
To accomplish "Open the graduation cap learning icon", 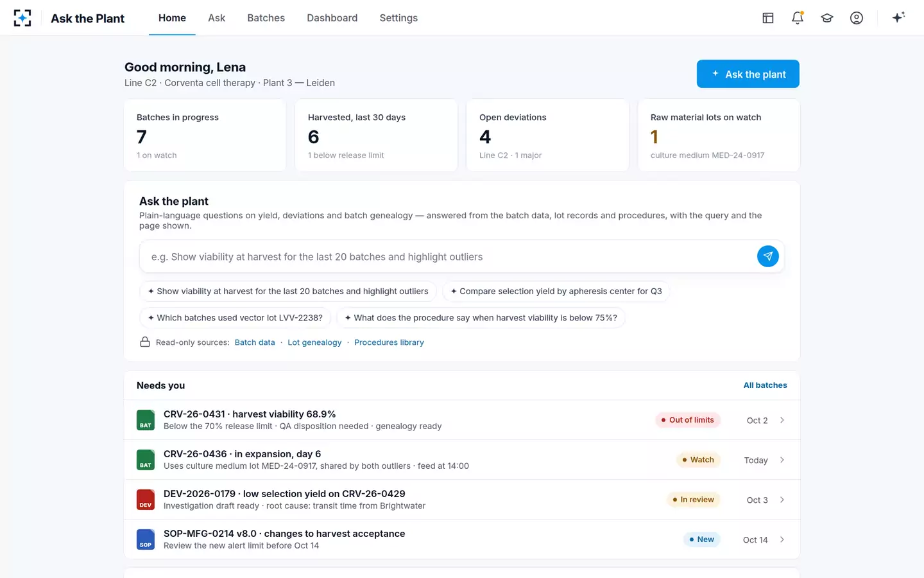I will click(827, 18).
